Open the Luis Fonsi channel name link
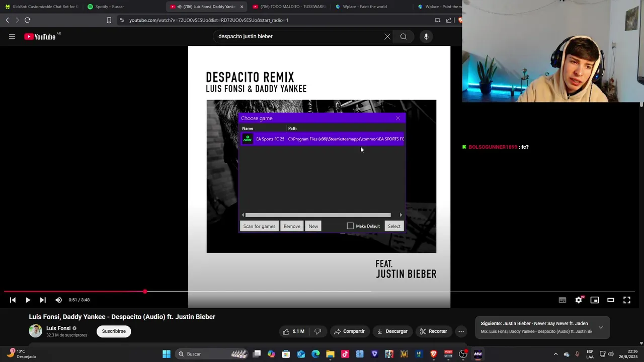The image size is (644, 362). (x=58, y=328)
